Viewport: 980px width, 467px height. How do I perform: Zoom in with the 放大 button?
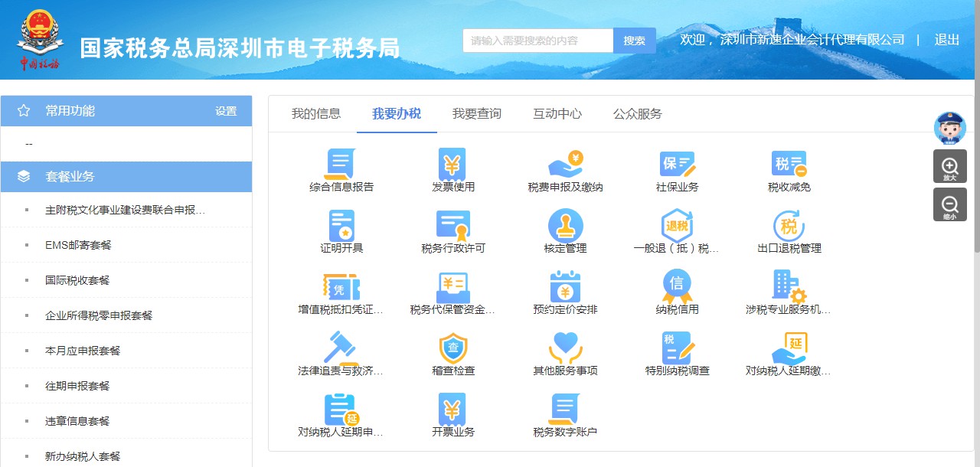click(x=949, y=166)
